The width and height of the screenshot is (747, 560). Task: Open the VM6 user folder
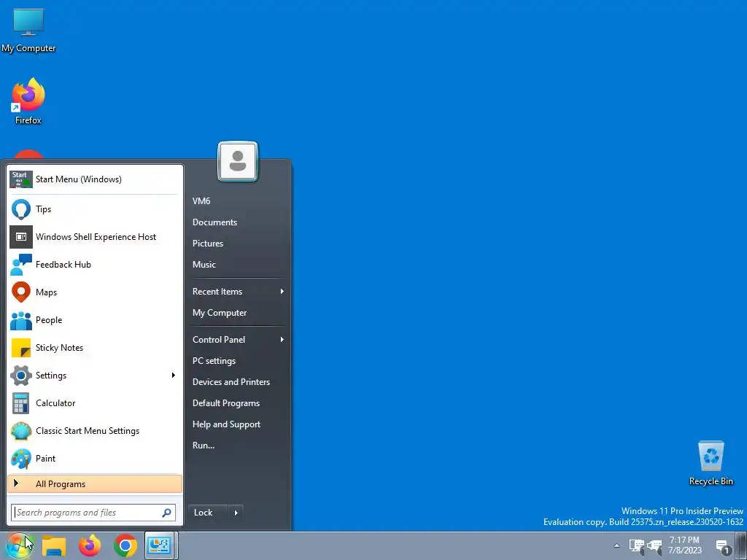click(201, 201)
